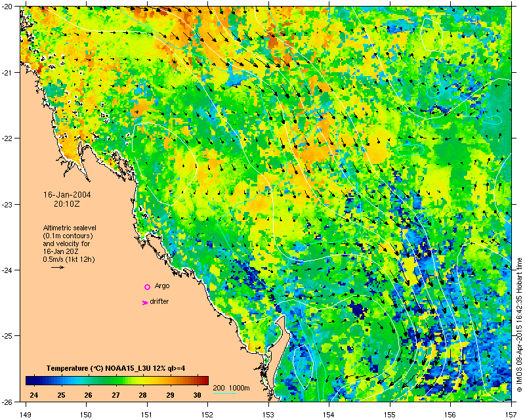The height and width of the screenshot is (420, 525).
Task: Click the colorbar tick label 25
Action: point(61,395)
